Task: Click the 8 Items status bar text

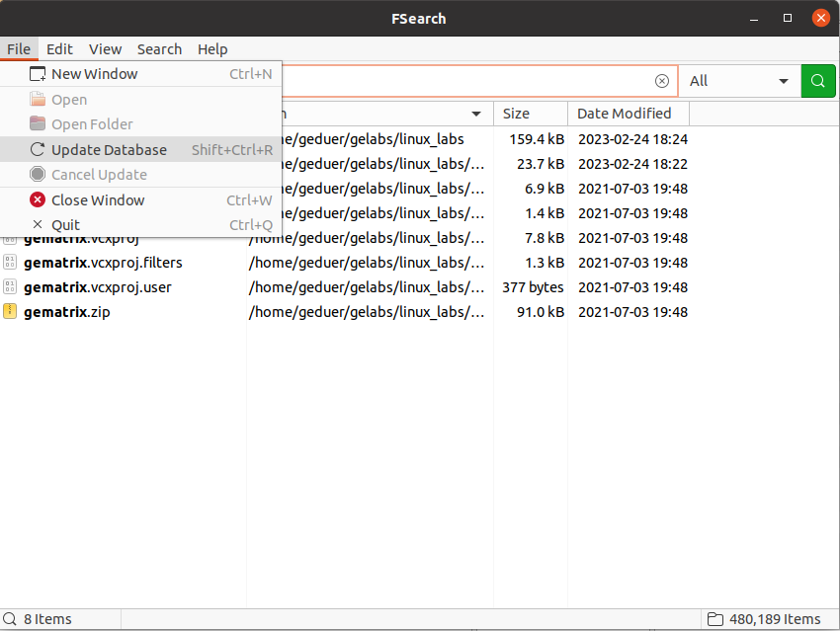Action: coord(47,619)
